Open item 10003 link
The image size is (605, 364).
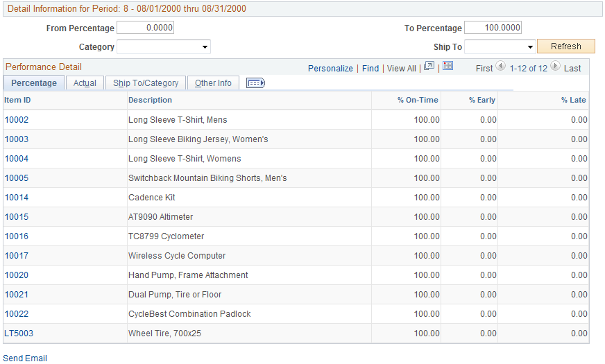click(17, 139)
